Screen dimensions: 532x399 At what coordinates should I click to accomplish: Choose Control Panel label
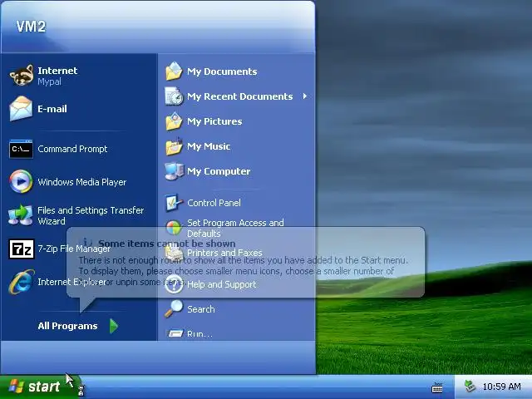pyautogui.click(x=214, y=203)
